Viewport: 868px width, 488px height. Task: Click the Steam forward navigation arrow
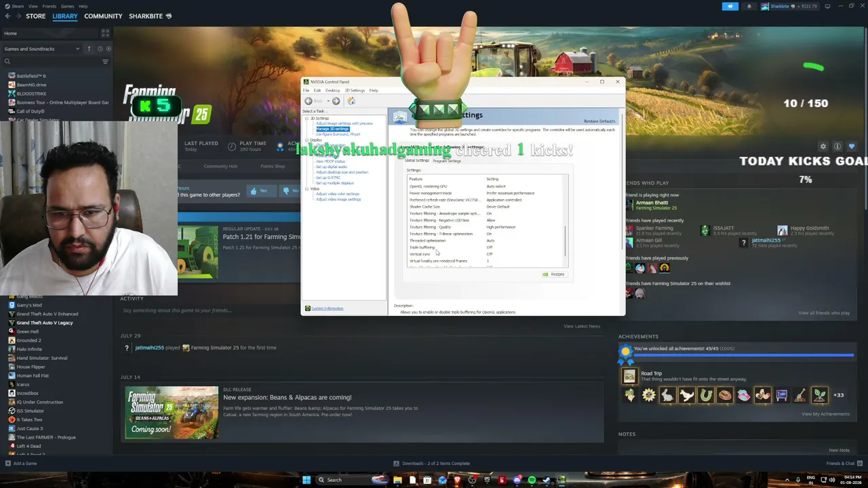click(17, 16)
